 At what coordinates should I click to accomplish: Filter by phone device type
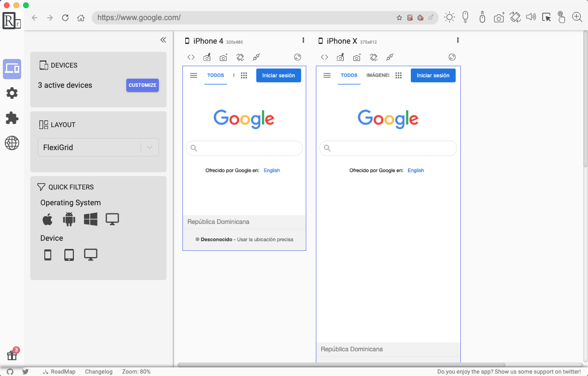coord(48,255)
